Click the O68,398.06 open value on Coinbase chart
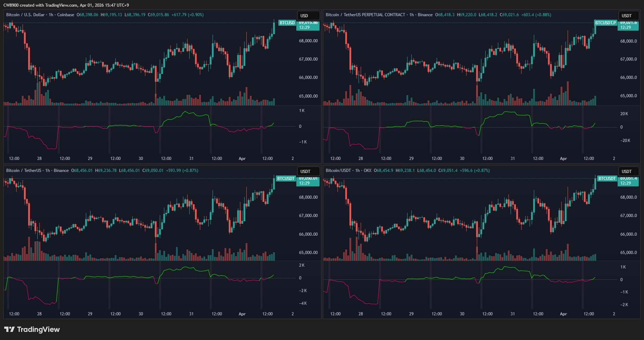The image size is (644, 340). coord(88,15)
